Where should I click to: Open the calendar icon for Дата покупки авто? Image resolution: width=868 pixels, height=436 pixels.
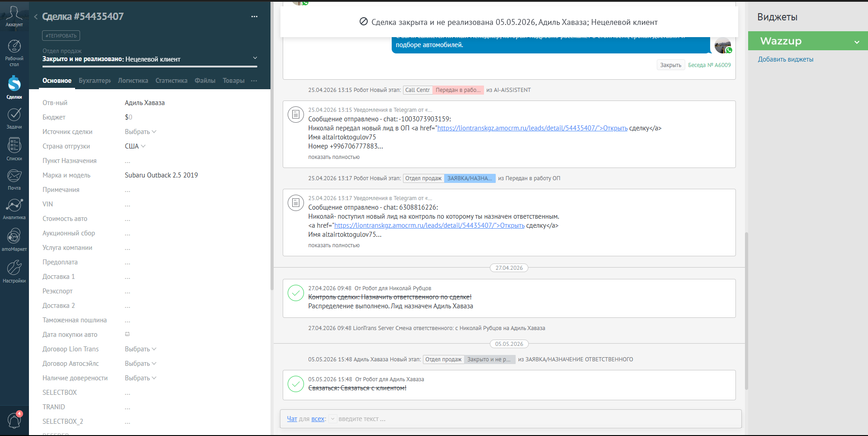[x=128, y=334]
